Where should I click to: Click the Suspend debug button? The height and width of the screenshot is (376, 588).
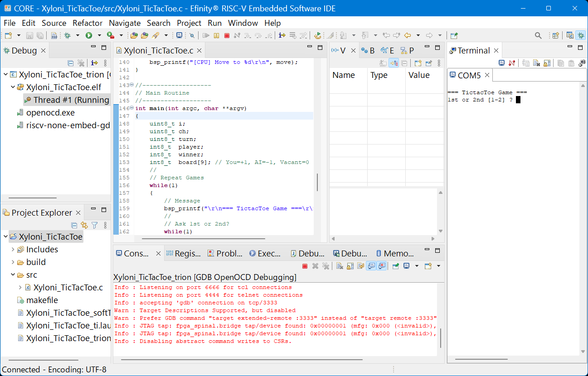217,35
